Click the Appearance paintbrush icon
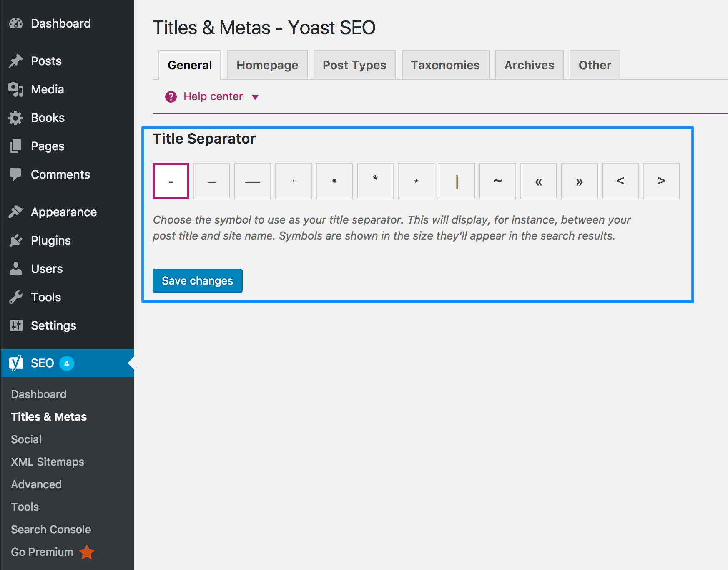This screenshot has width=728, height=570. click(16, 212)
